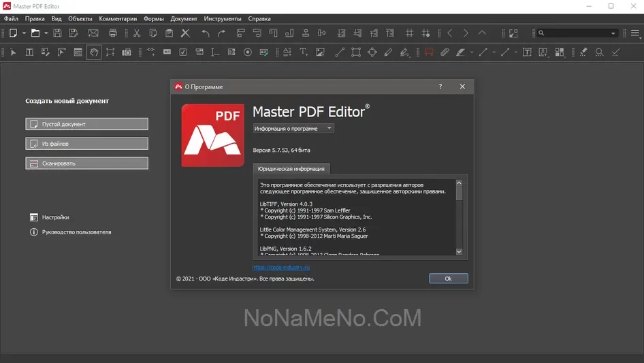This screenshot has height=363, width=644.
Task: Click the search input field in toolbar
Action: (x=576, y=33)
